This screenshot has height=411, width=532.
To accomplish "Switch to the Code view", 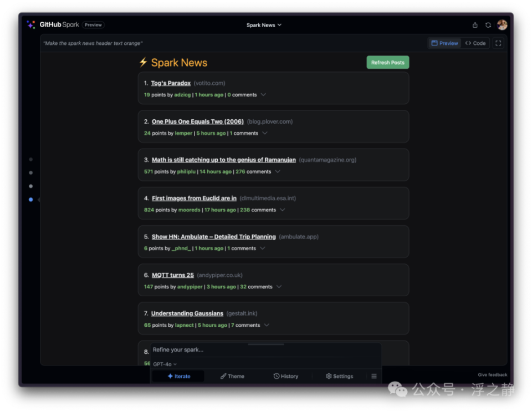I will pos(475,43).
